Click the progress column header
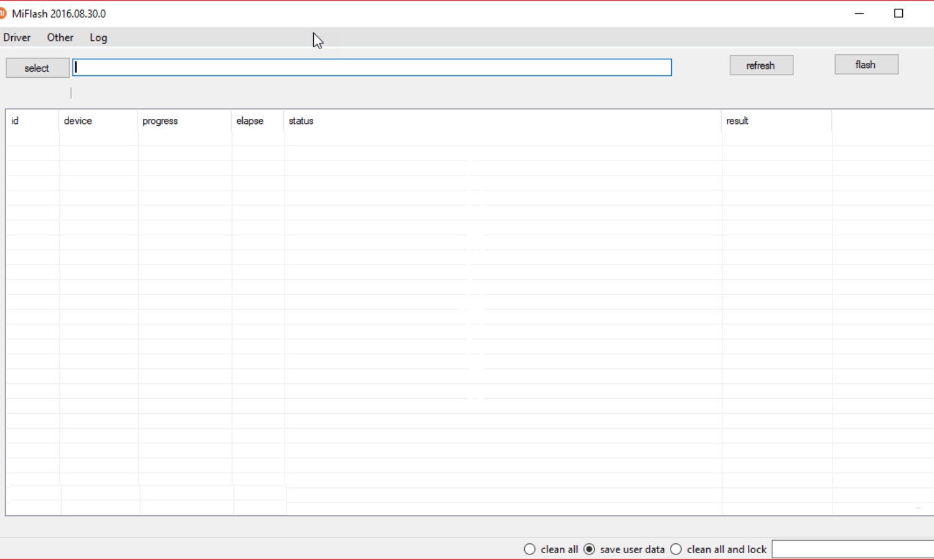 pyautogui.click(x=184, y=121)
